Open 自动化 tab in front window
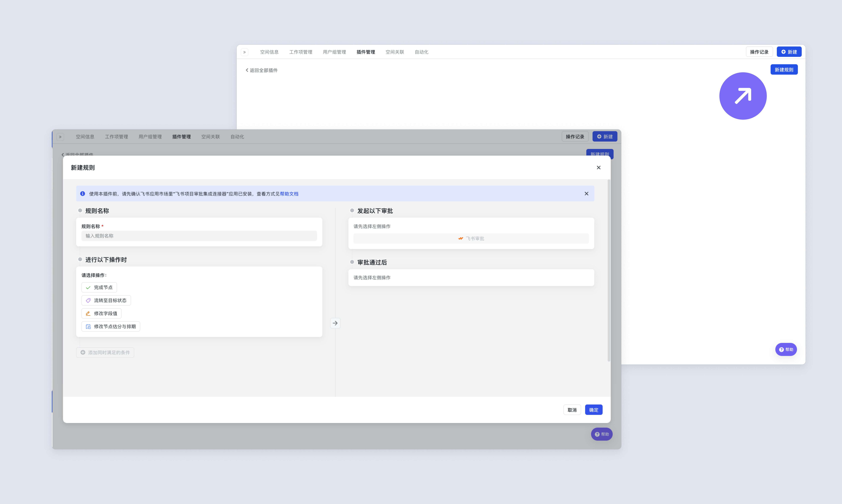This screenshot has height=504, width=842. (x=237, y=137)
